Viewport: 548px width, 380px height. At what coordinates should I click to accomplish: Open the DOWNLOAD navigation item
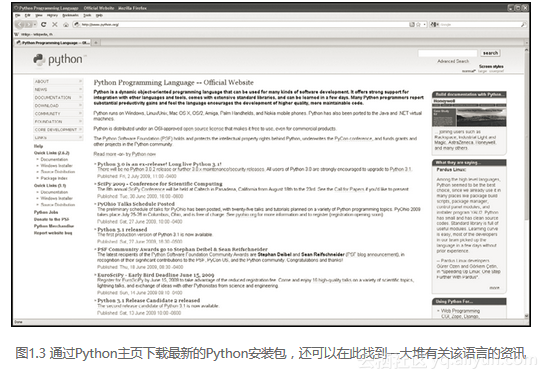(x=58, y=106)
